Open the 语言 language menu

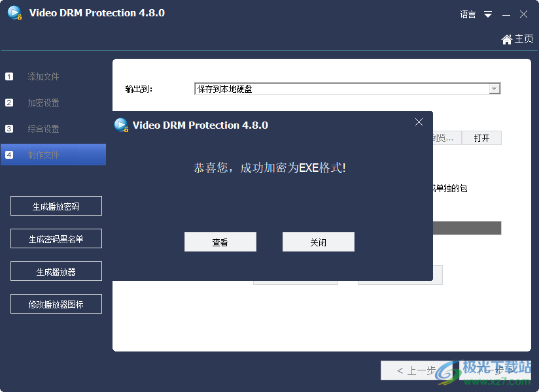click(x=468, y=14)
